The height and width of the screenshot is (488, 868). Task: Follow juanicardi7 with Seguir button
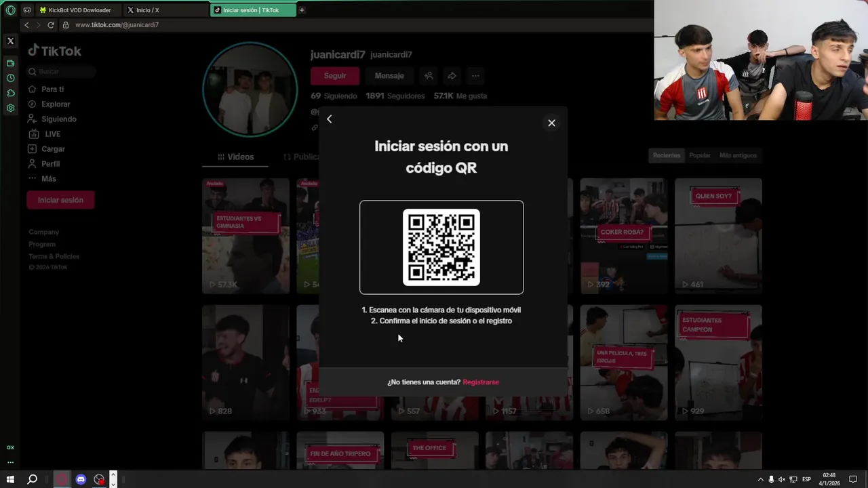coord(335,76)
